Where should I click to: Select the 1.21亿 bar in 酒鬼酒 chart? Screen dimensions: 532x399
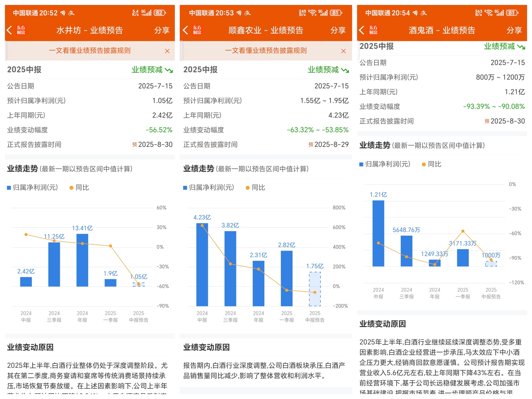pyautogui.click(x=378, y=234)
